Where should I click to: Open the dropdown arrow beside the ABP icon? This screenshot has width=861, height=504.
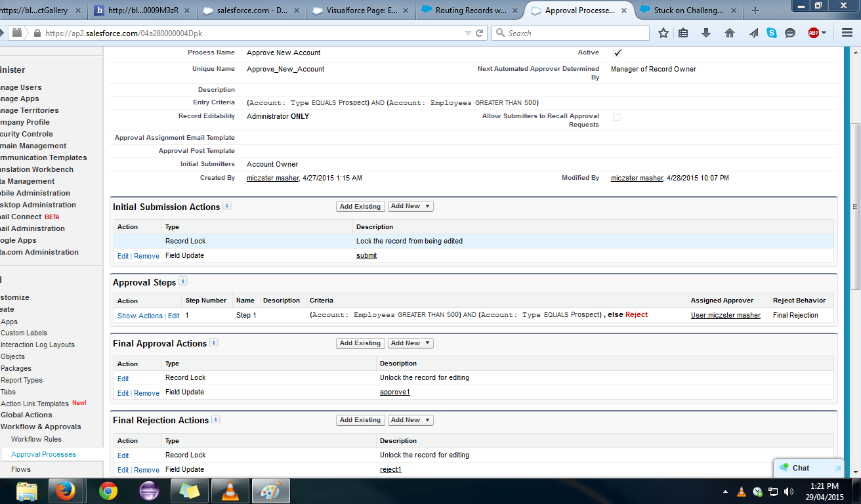pos(824,33)
